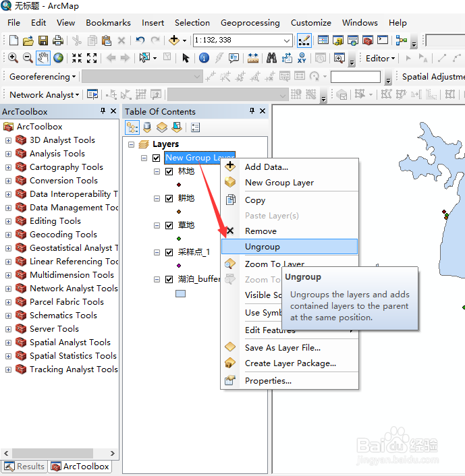Select the Identify tool
This screenshot has width=465, height=476.
204,58
